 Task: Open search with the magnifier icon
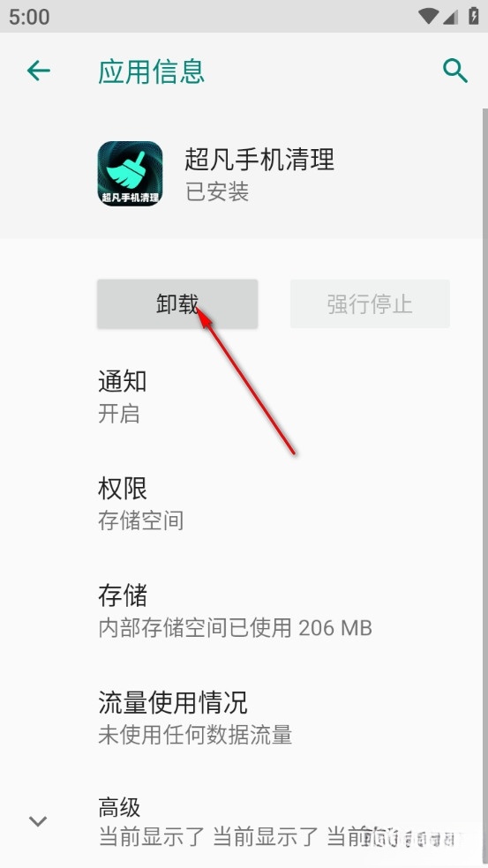tap(455, 71)
